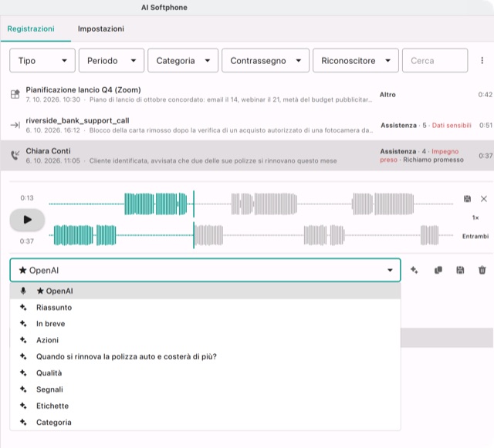Open the Pianificazione lancio Q4 (Zoom) recording
Viewport: 494px width, 448px height.
tap(83, 90)
